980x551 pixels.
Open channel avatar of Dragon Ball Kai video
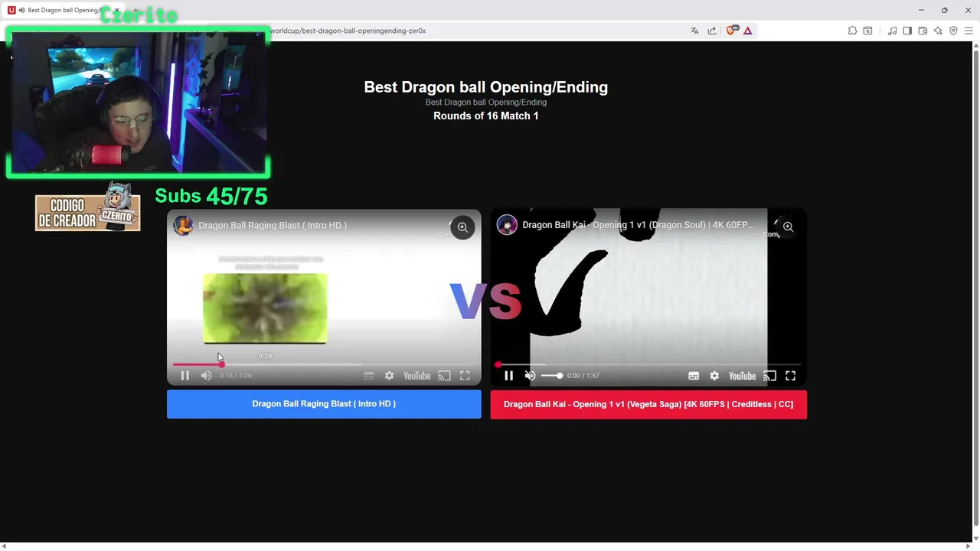pos(507,225)
